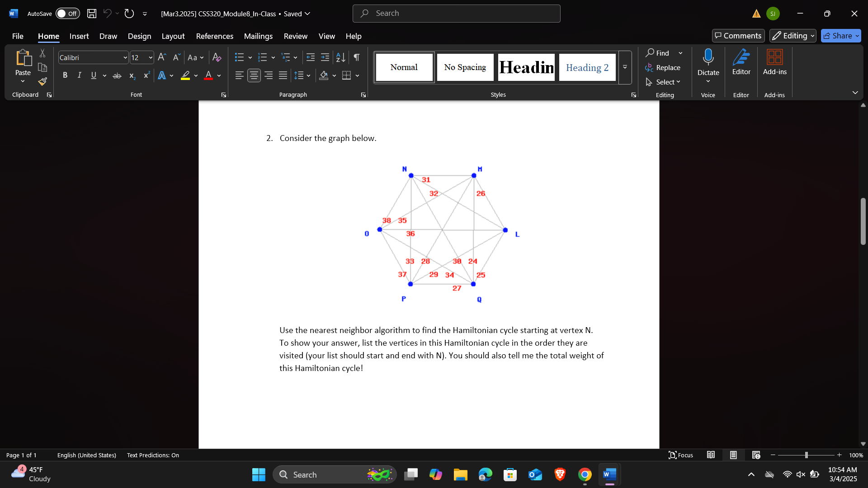Viewport: 868px width, 488px height.
Task: Expand the Styles gallery
Action: click(624, 67)
